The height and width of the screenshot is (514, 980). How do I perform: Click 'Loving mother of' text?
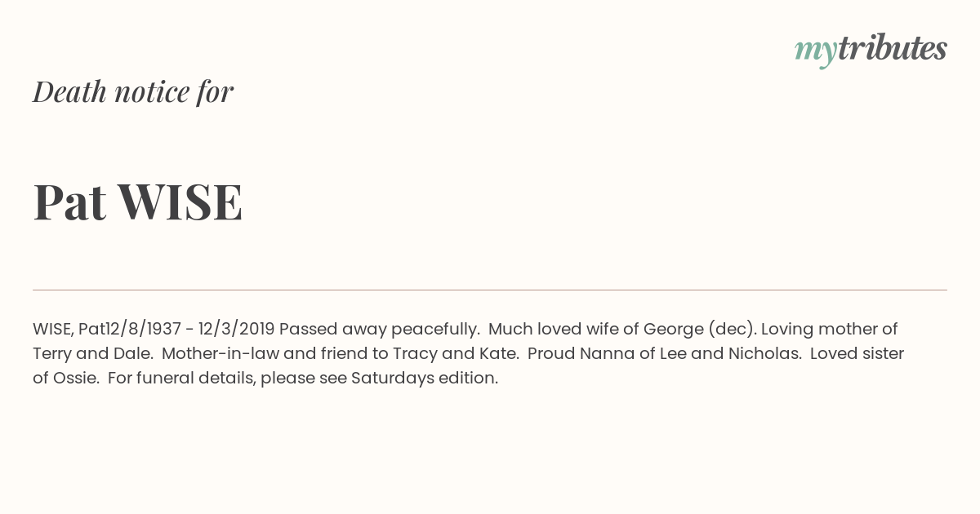coord(830,329)
